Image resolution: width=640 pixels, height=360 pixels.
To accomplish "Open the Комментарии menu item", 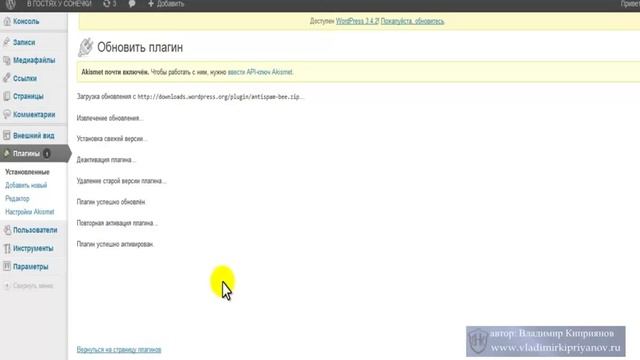I will point(34,115).
